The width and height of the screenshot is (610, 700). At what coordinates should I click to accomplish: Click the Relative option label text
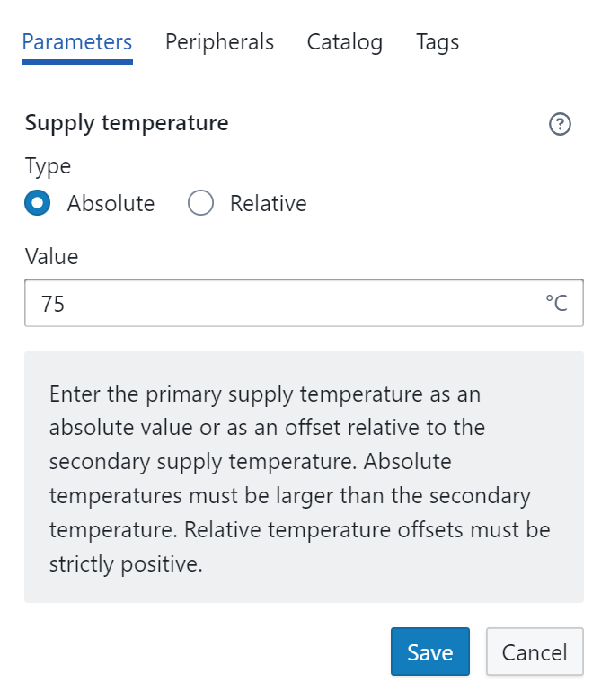[268, 204]
